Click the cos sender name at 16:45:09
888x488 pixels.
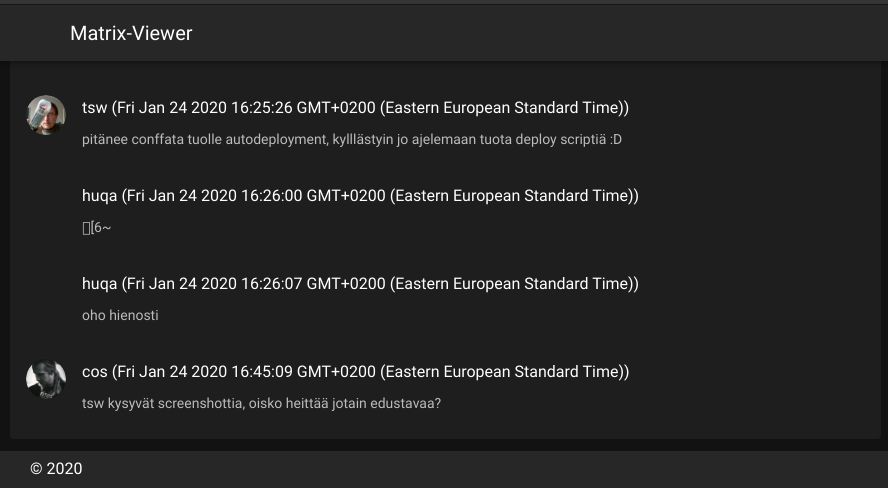tap(94, 371)
